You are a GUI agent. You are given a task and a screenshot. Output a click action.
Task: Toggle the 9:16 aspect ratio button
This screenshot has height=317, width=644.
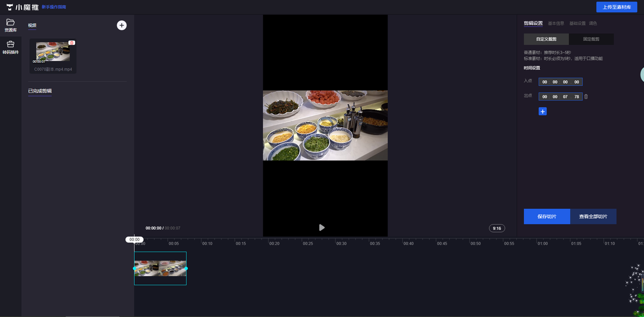point(497,228)
